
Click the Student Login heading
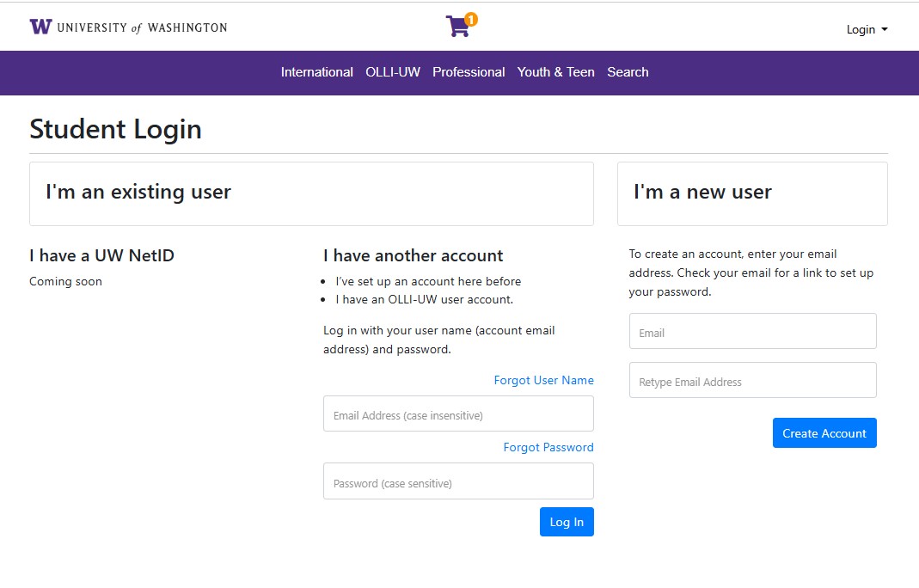click(115, 129)
